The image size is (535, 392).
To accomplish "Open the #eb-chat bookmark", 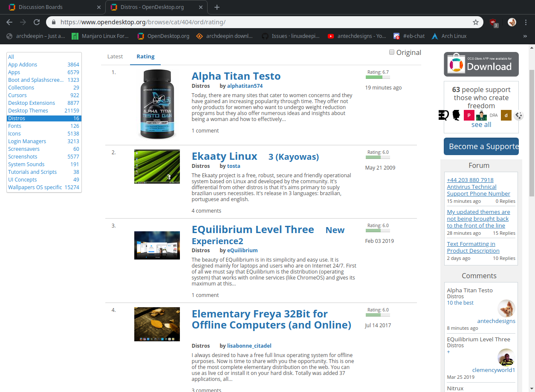I will [409, 36].
